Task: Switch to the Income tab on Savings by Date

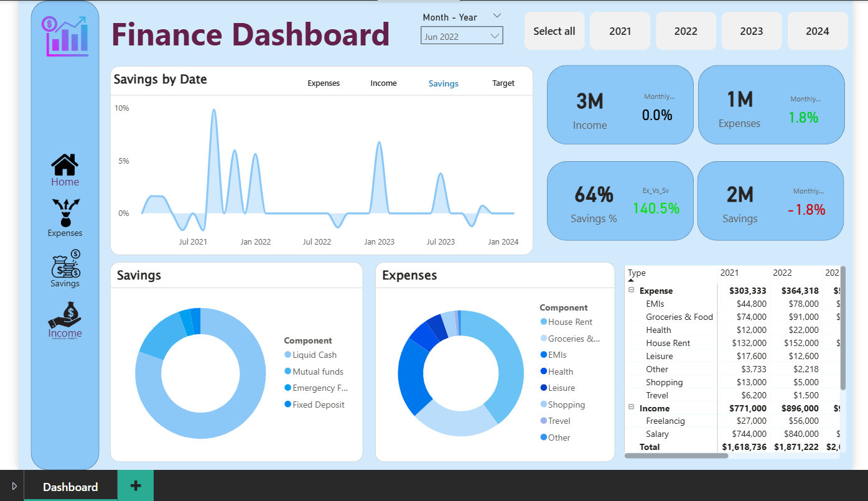Action: click(383, 83)
